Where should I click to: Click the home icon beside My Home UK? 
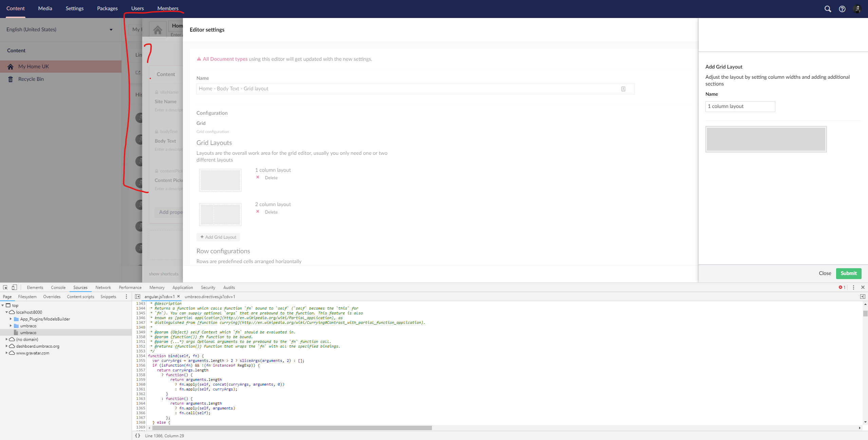11,66
